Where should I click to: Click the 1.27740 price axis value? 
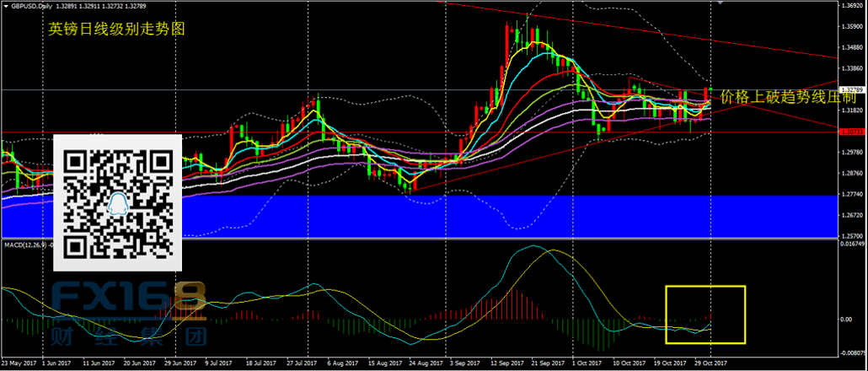(850, 195)
